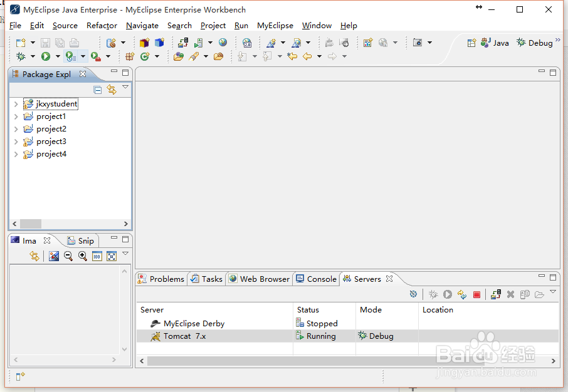Expand the project4 tree node

pyautogui.click(x=16, y=154)
